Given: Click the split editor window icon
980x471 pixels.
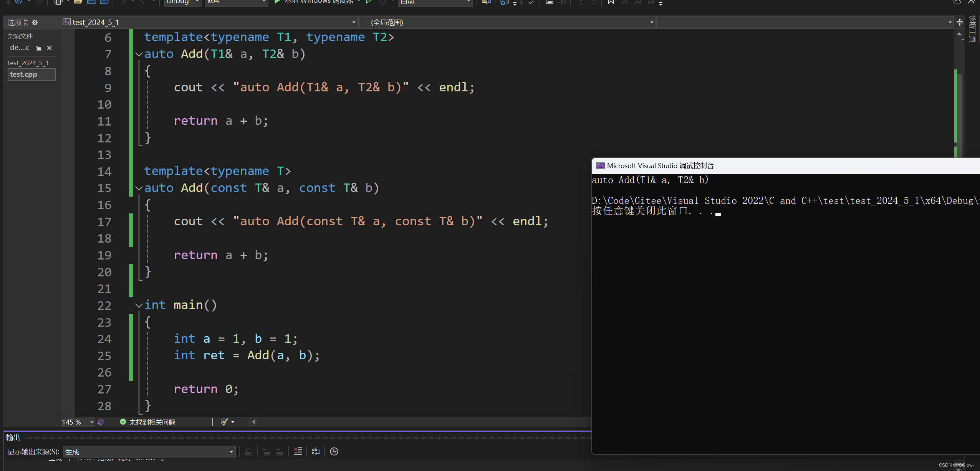Looking at the screenshot, I should click(959, 22).
